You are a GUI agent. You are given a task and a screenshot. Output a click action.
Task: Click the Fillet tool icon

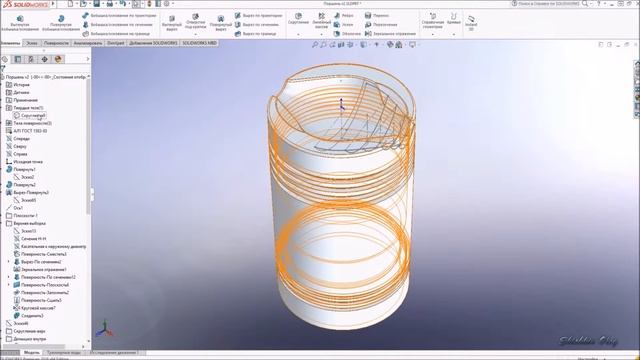(x=298, y=16)
